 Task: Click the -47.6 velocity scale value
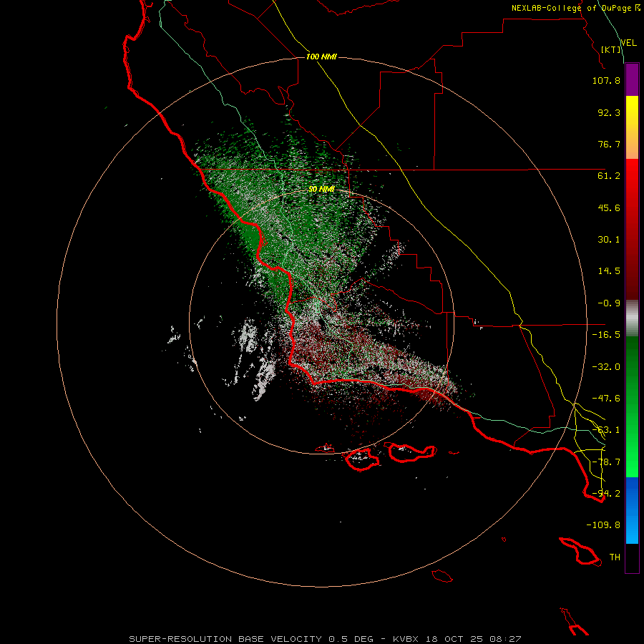coord(606,399)
